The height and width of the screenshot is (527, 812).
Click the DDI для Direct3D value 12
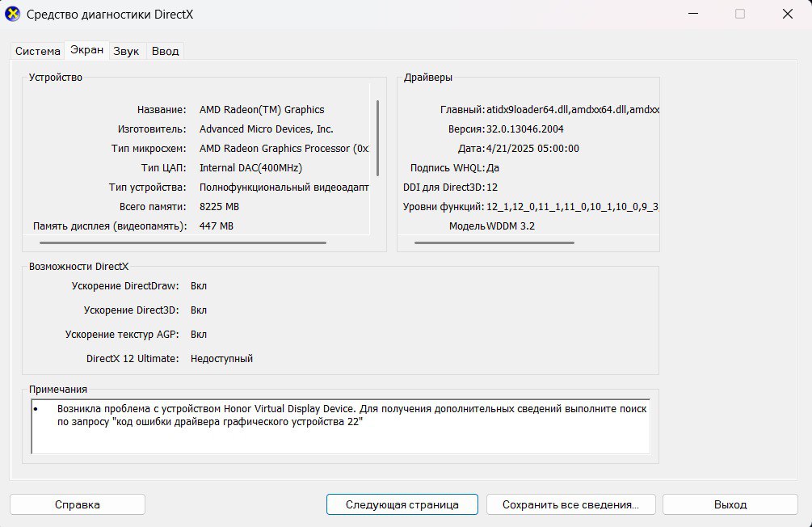491,187
